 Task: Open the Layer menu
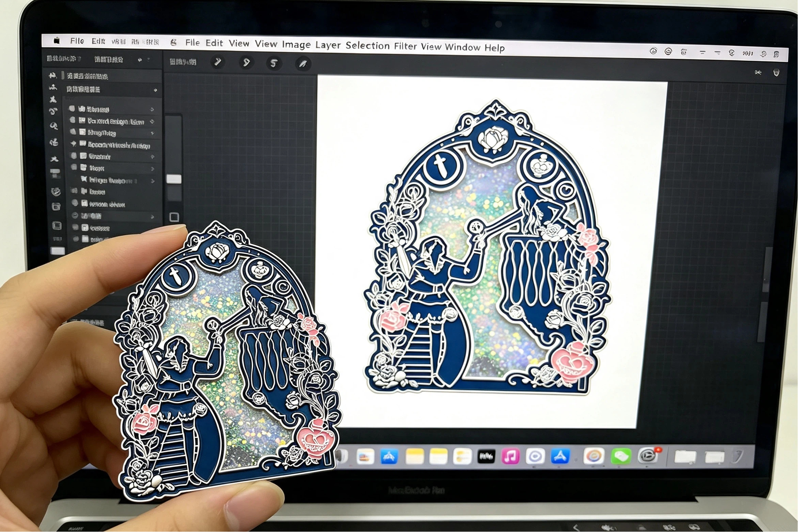pyautogui.click(x=328, y=45)
